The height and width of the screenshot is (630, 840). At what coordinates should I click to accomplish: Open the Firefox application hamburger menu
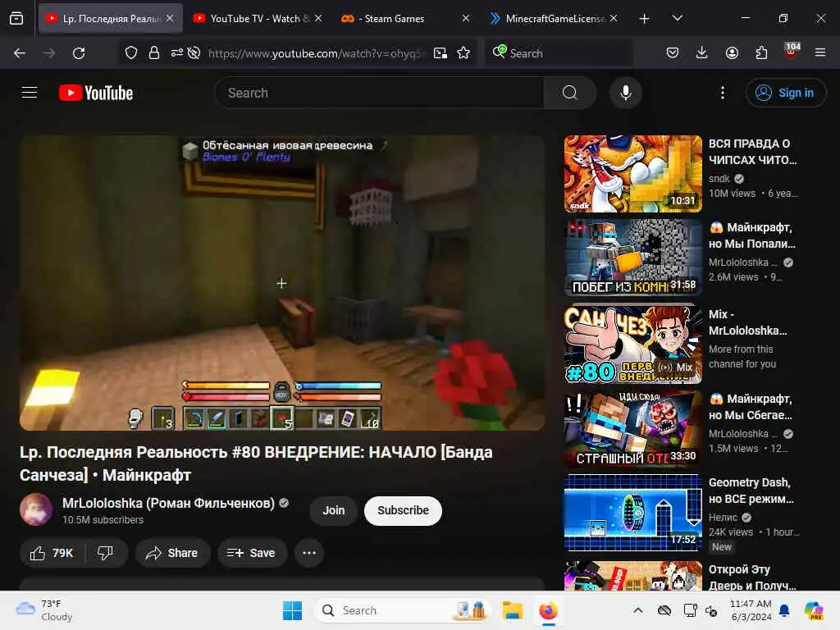click(820, 52)
